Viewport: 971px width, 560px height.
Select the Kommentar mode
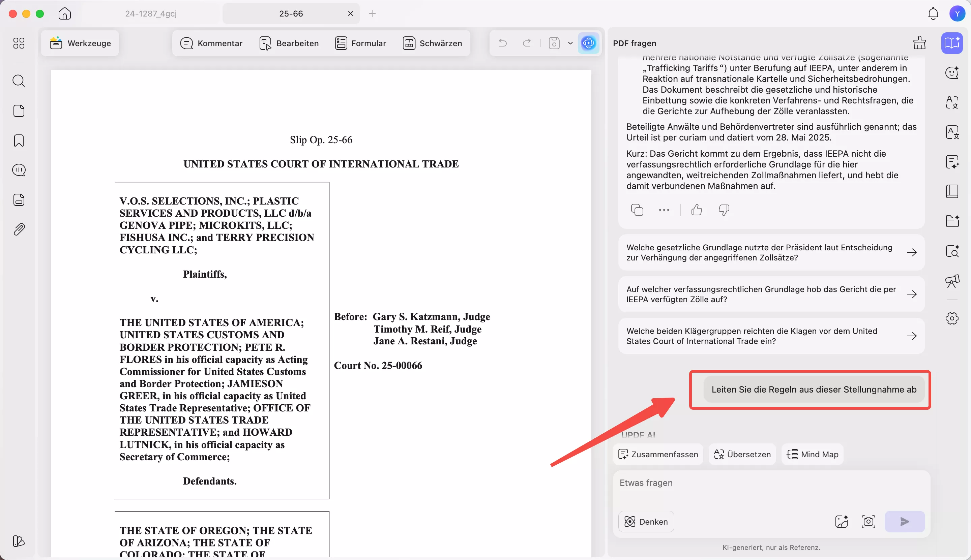pos(211,43)
